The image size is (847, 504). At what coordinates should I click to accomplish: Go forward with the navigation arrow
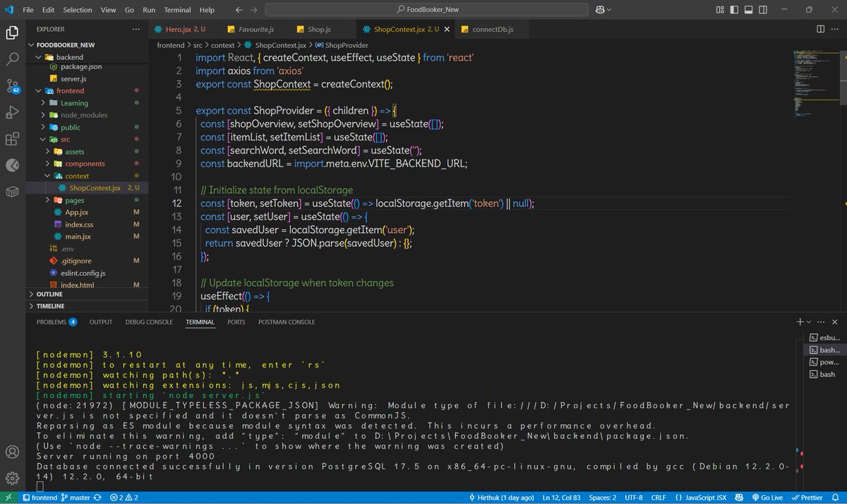253,10
